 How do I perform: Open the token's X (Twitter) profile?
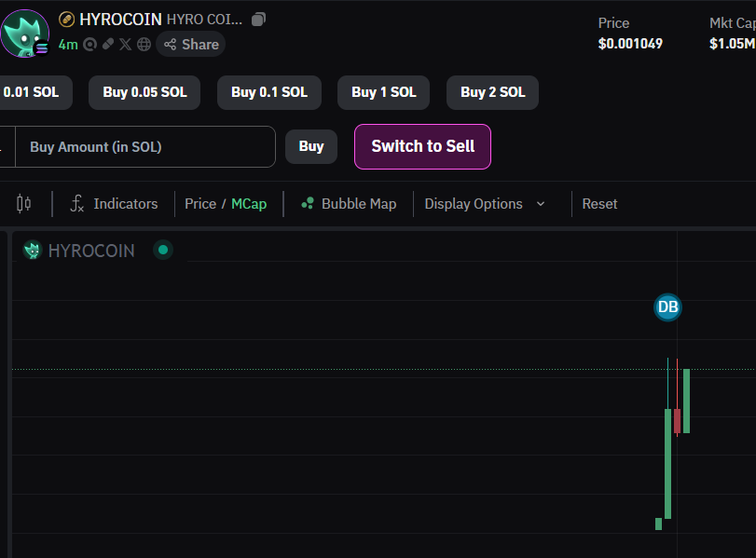coord(125,45)
